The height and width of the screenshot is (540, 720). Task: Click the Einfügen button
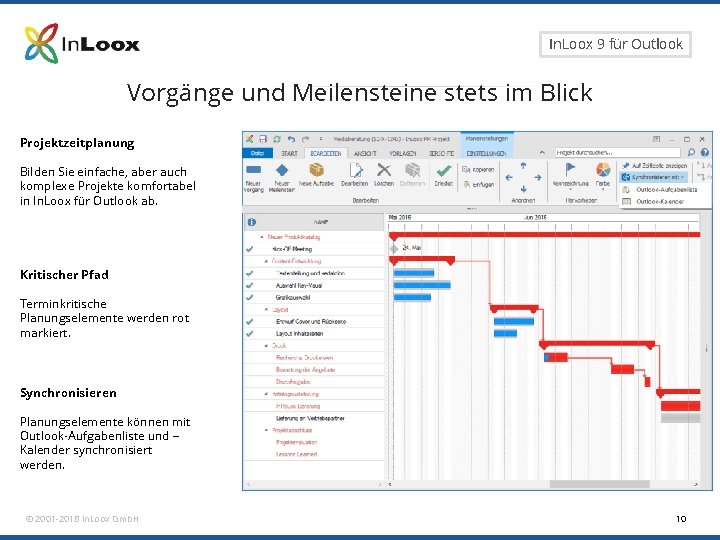pos(478,184)
